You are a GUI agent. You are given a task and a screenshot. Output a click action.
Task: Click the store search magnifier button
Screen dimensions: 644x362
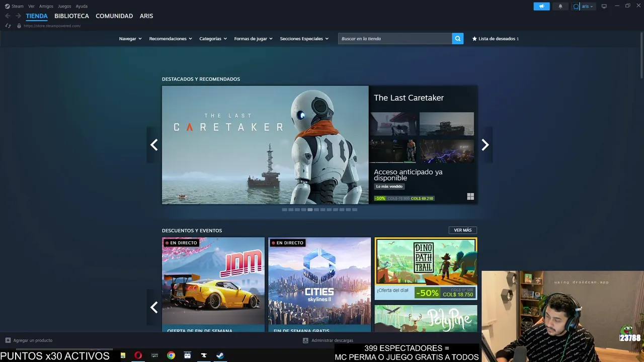click(x=457, y=39)
